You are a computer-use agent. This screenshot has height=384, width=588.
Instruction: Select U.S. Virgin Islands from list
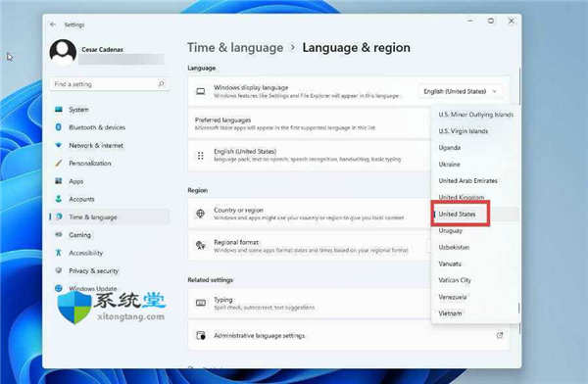click(x=475, y=131)
